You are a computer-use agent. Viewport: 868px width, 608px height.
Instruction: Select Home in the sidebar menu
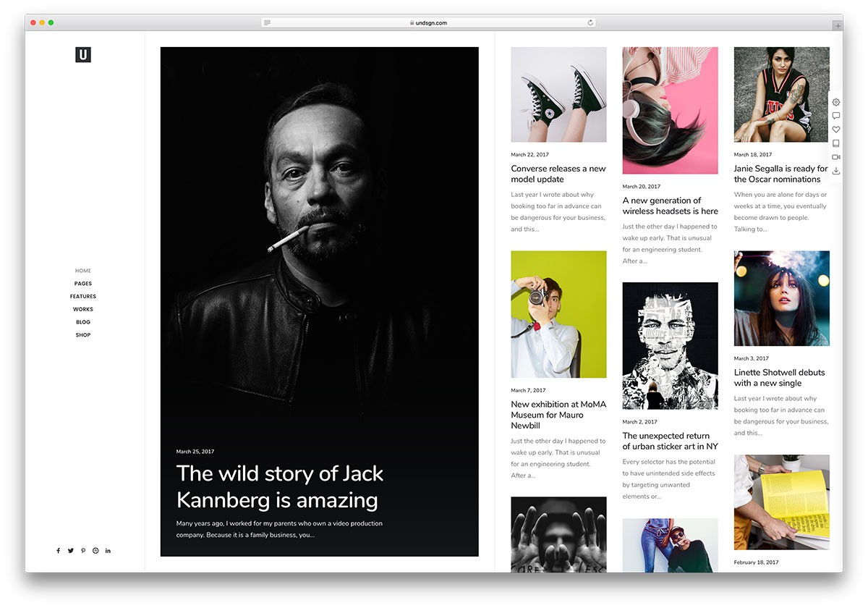(x=83, y=271)
